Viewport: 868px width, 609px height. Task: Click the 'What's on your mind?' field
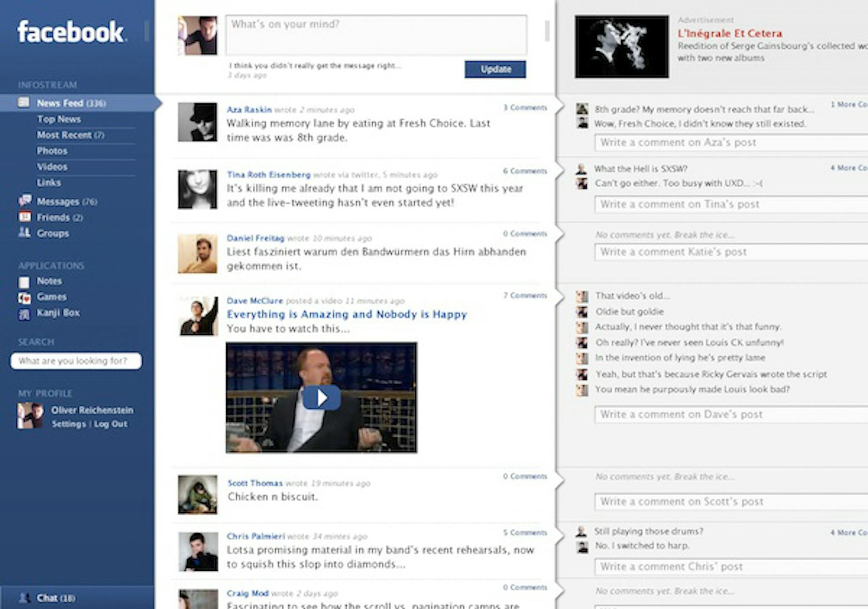click(x=376, y=35)
